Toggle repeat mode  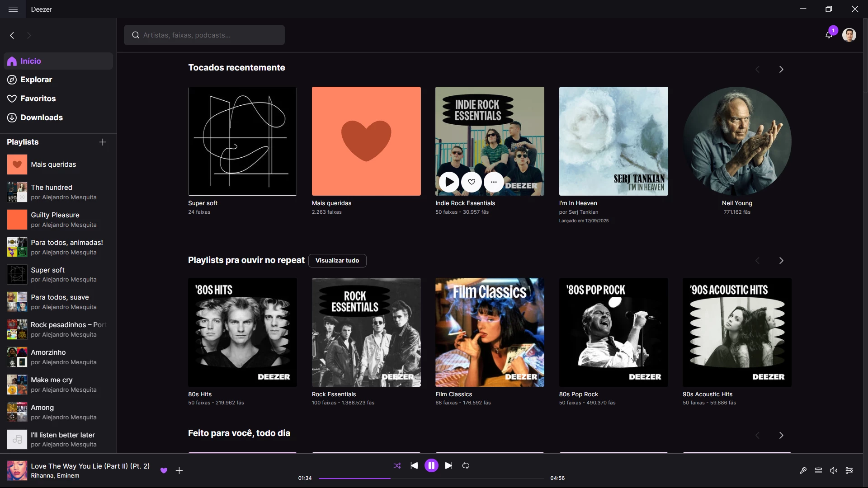pyautogui.click(x=466, y=465)
